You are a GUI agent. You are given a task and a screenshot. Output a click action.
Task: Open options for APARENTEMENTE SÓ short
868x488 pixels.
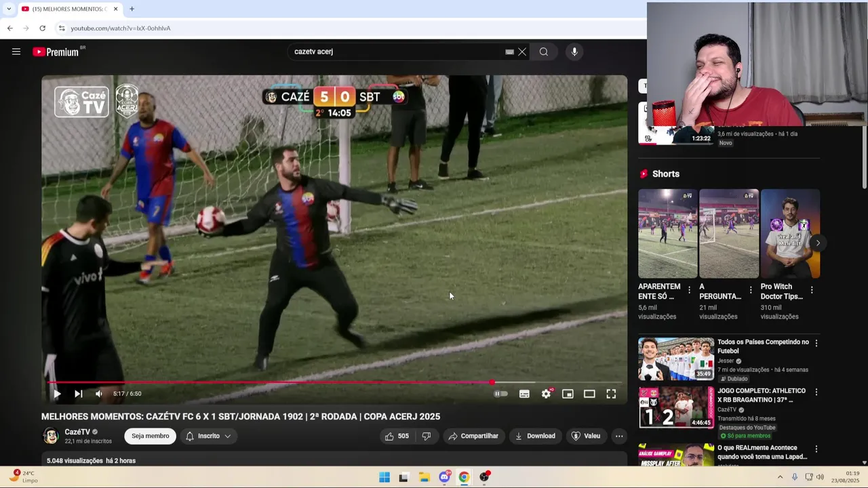(x=690, y=290)
